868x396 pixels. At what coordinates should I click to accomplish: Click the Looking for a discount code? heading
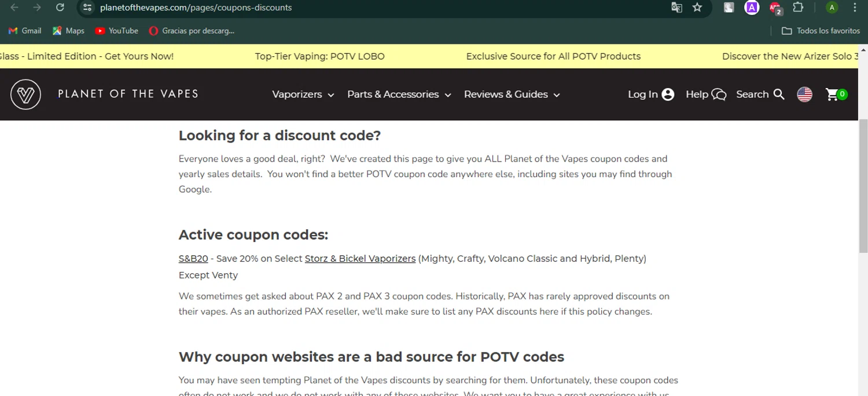click(279, 135)
